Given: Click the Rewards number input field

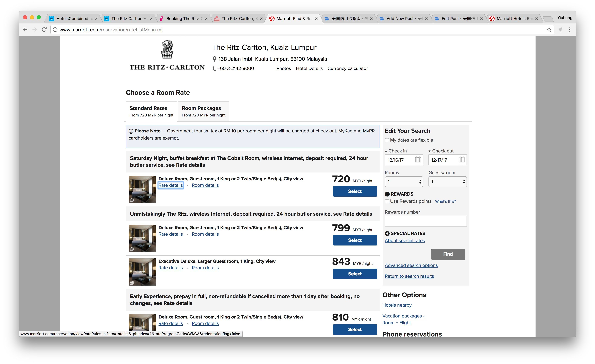Looking at the screenshot, I should tap(426, 221).
